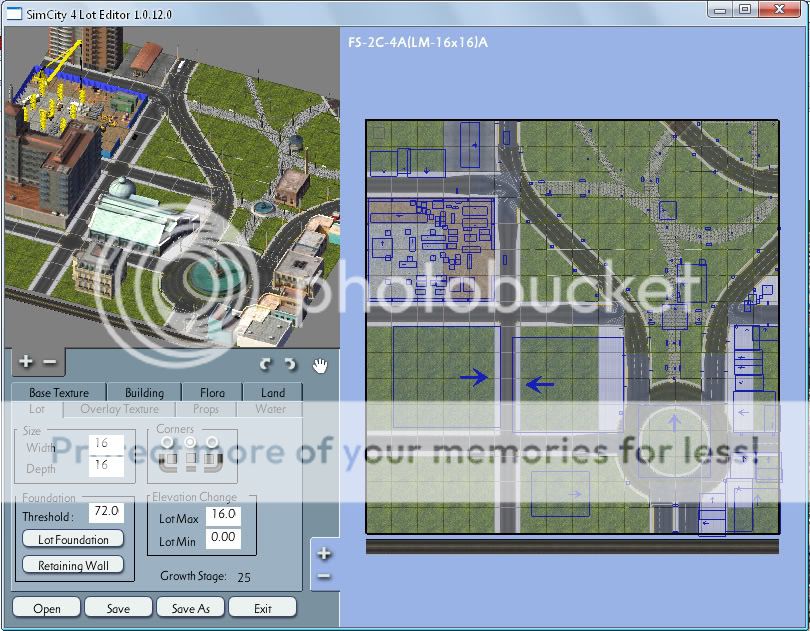Viewport: 810px width, 631px height.
Task: Open the Props tab
Action: [206, 409]
